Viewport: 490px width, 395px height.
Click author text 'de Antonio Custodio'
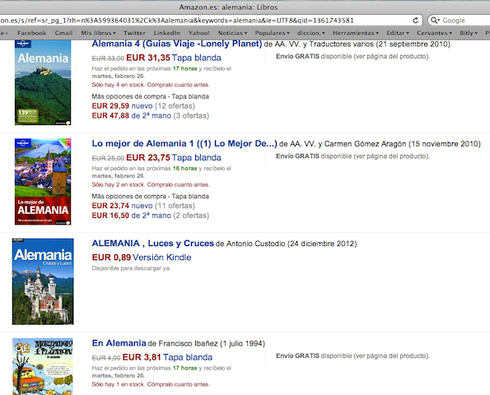250,244
